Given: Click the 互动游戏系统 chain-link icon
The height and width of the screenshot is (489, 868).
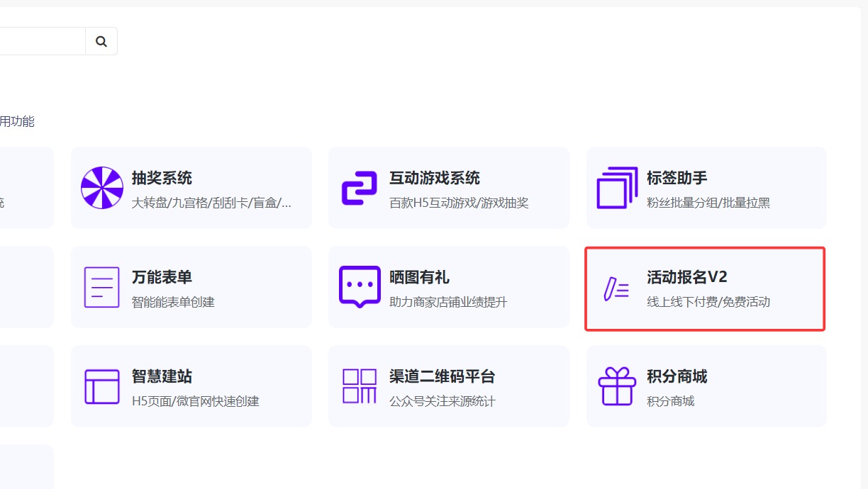Looking at the screenshot, I should [360, 188].
